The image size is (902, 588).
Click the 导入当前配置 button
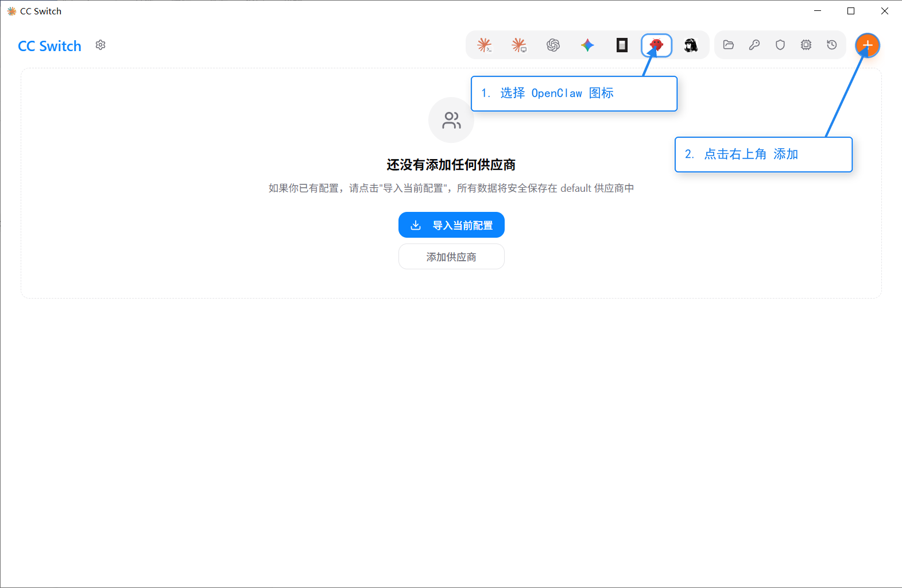(x=451, y=225)
